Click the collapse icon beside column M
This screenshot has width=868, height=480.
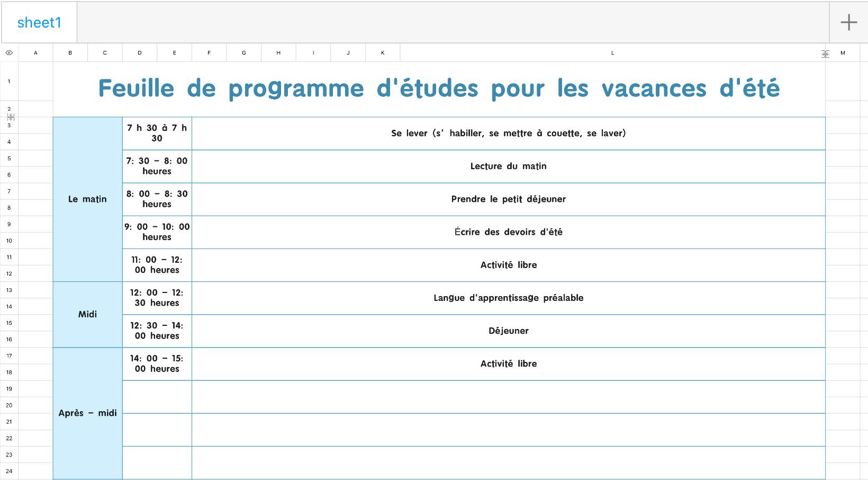tap(825, 54)
